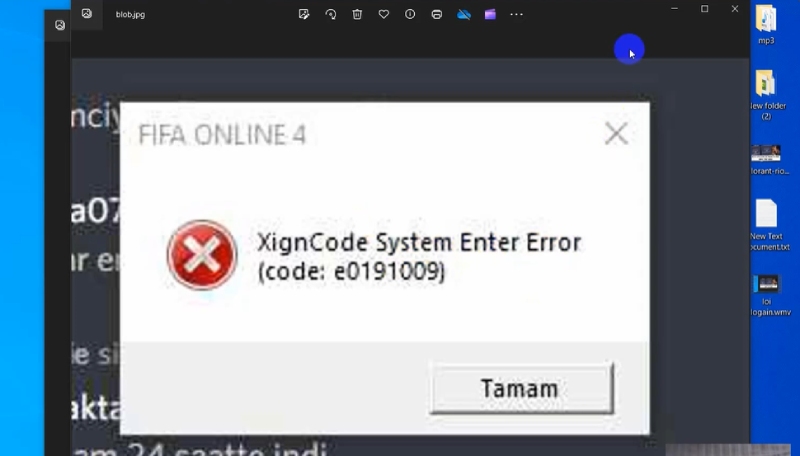Viewport: 800px width, 456px height.
Task: Maximize the Photos window
Action: click(x=705, y=9)
